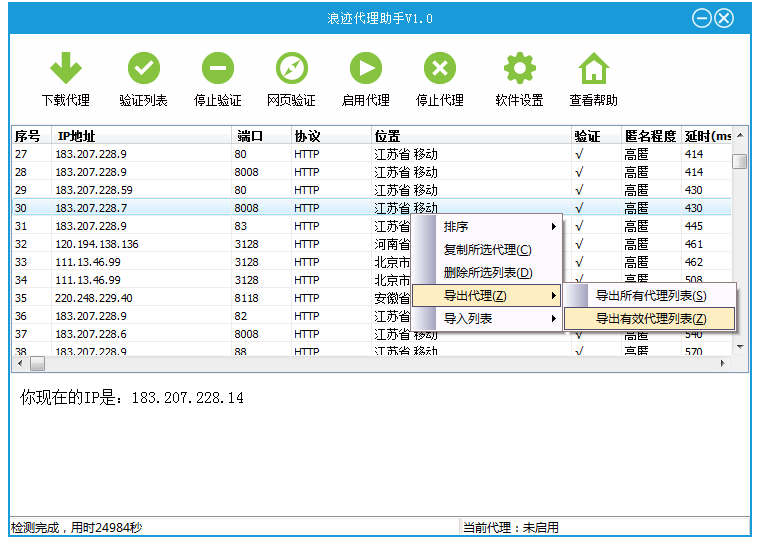Choose 复制所选代理 from the context menu
This screenshot has width=762, height=548.
coord(487,250)
